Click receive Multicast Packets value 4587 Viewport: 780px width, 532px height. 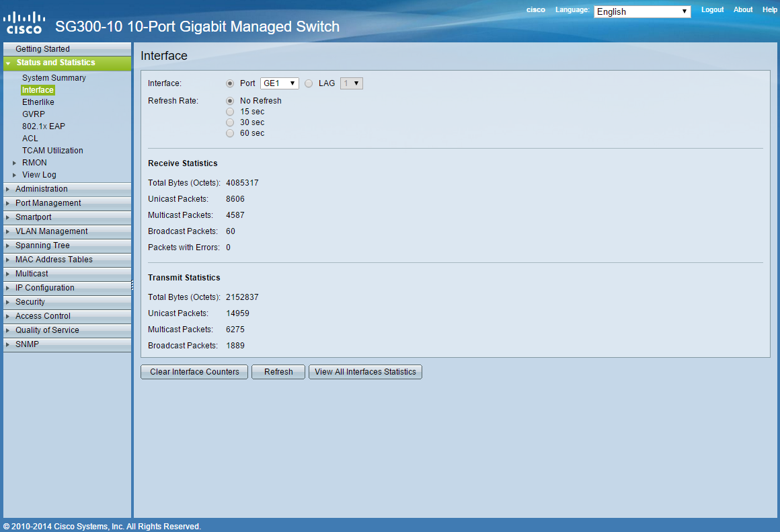tap(235, 215)
